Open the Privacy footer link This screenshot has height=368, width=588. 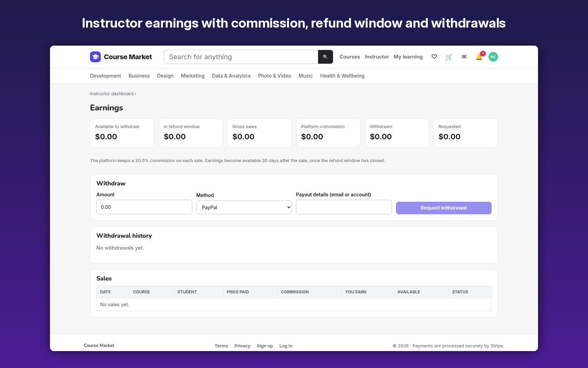242,346
